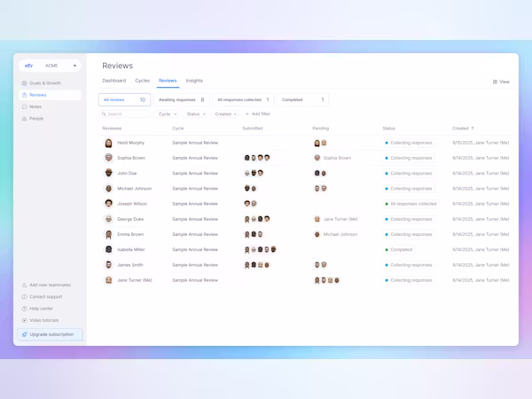
Task: Click pending Sophia Brown reviewer avatar
Action: click(317, 158)
